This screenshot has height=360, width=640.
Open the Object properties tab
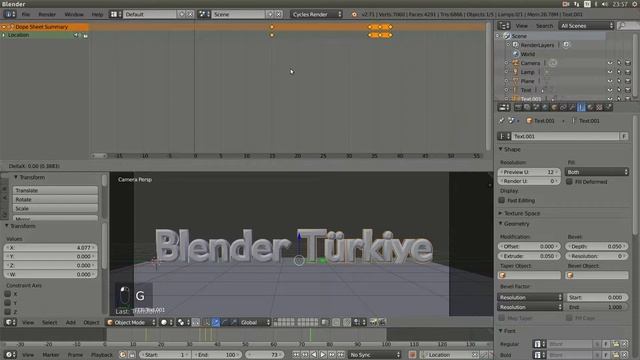(x=554, y=107)
